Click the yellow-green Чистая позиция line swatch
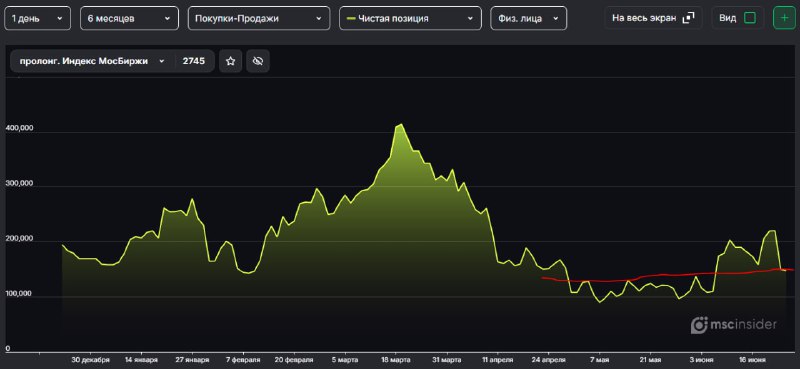Viewport: 800px width, 369px height. 351,19
